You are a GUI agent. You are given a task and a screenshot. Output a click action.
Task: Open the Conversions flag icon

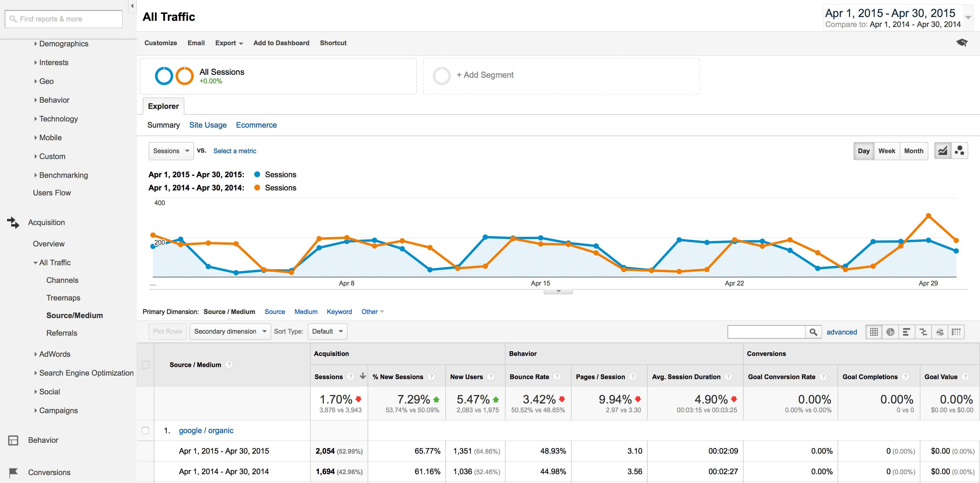(x=13, y=472)
